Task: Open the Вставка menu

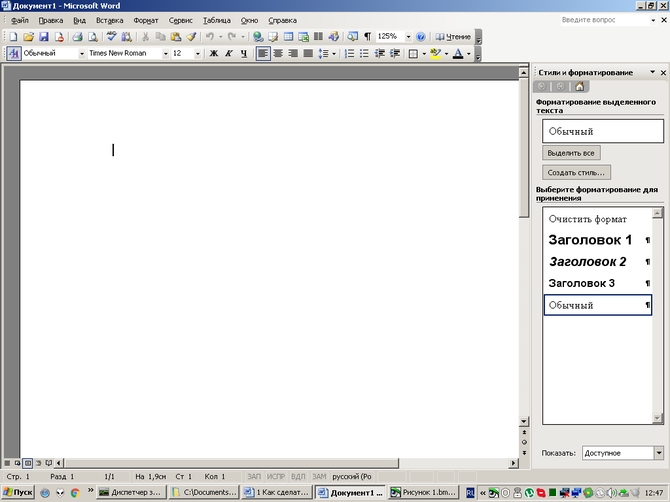Action: [109, 20]
